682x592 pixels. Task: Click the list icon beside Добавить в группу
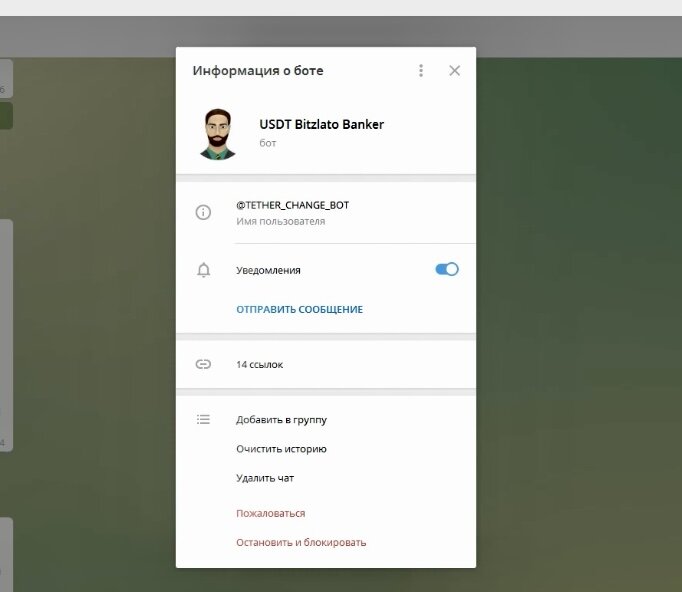pos(203,419)
